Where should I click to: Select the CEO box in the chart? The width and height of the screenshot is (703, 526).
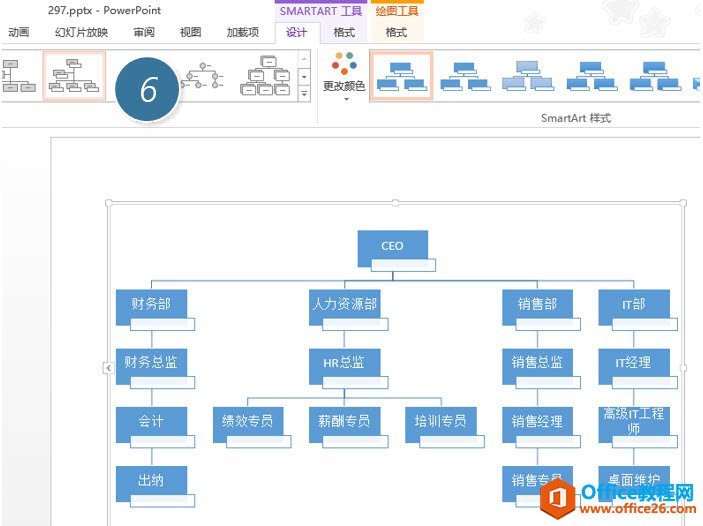point(392,246)
